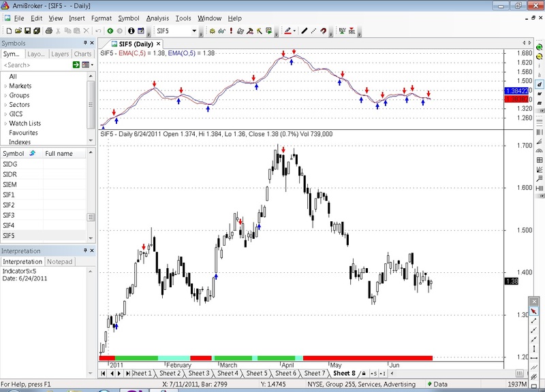This screenshot has width=545, height=392.
Task: Open the File menu
Action: pyautogui.click(x=19, y=18)
